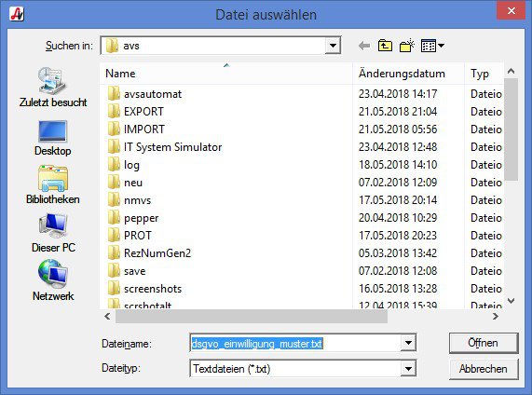Select the screenshots folder icon

(114, 288)
